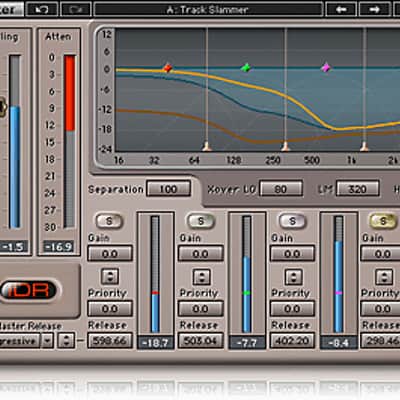Image resolution: width=400 pixels, height=400 pixels.
Task: Click the undo arrow button
Action: (x=42, y=9)
